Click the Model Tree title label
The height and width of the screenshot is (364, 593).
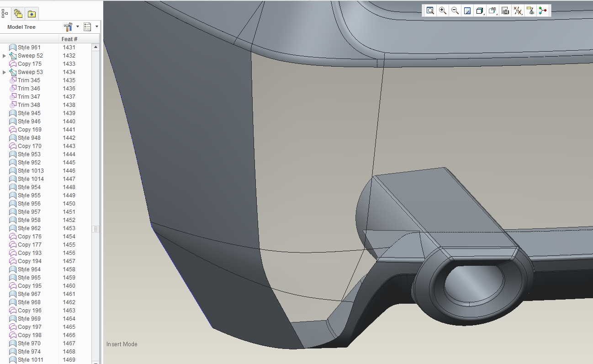point(21,27)
